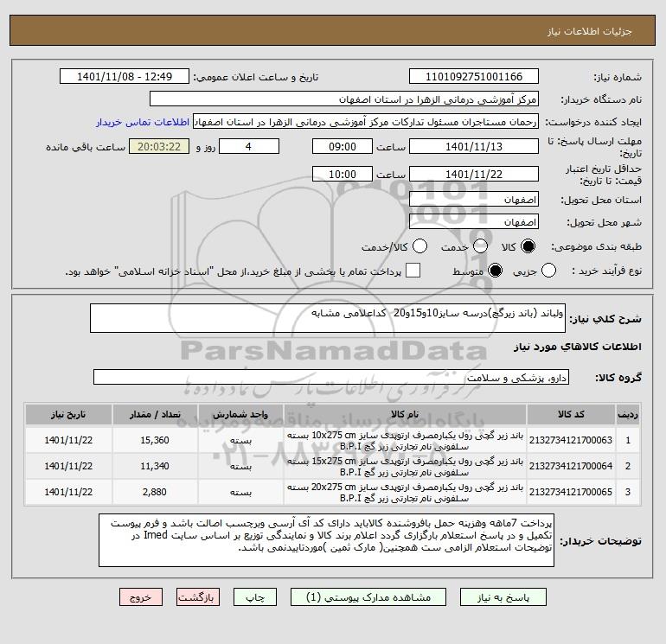Viewport: 666px width, 644px height.
Task: Click product code 2132734121700063
Action: (571, 441)
